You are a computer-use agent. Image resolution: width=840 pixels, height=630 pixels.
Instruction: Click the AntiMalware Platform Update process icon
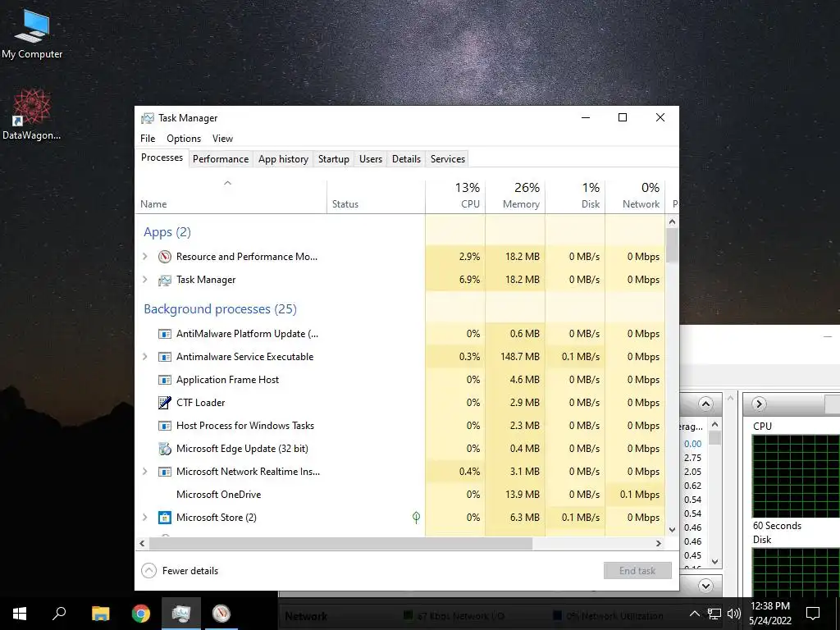point(164,334)
